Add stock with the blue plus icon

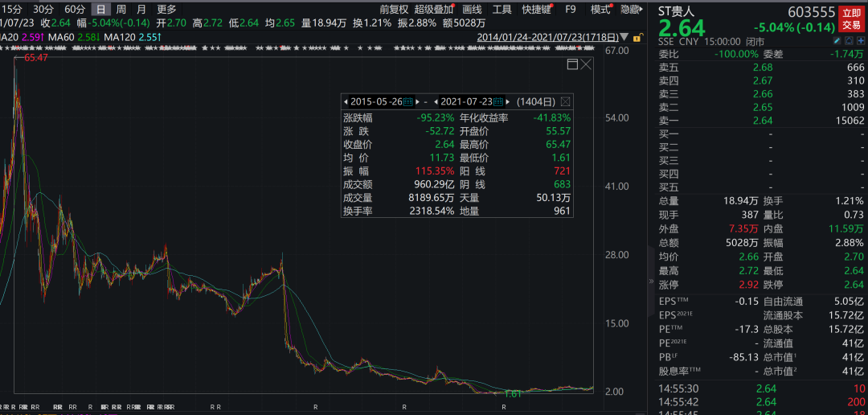pos(859,41)
